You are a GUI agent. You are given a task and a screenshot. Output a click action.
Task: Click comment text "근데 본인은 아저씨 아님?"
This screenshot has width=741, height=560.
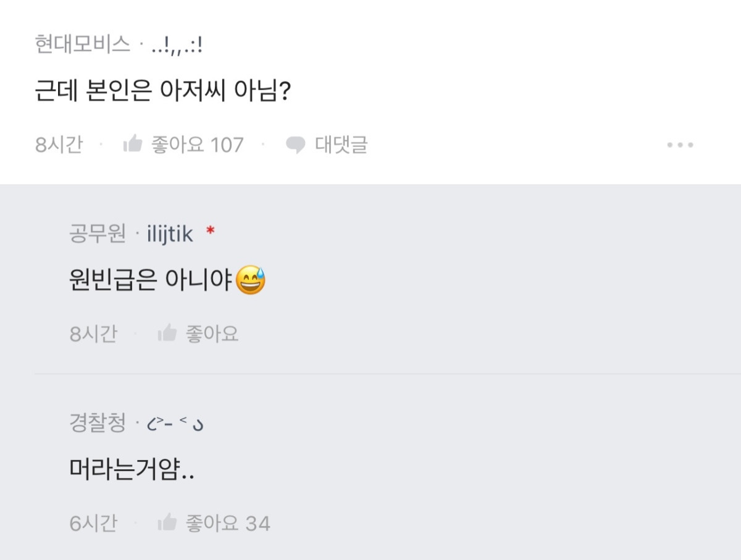163,93
